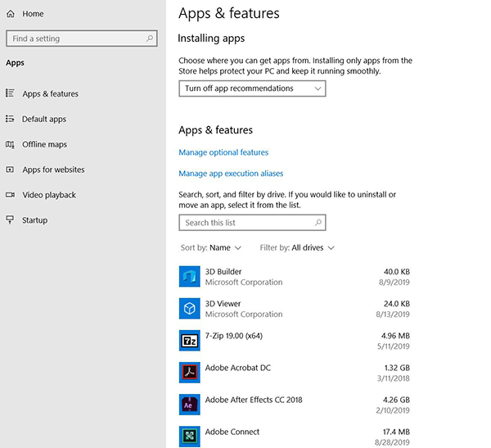Click the Apps for websites icon

(10, 170)
